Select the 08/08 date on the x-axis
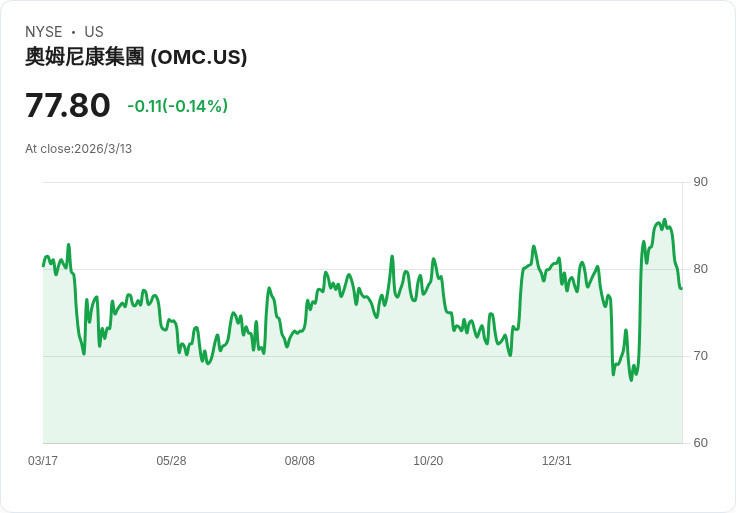This screenshot has width=736, height=513. coord(299,461)
